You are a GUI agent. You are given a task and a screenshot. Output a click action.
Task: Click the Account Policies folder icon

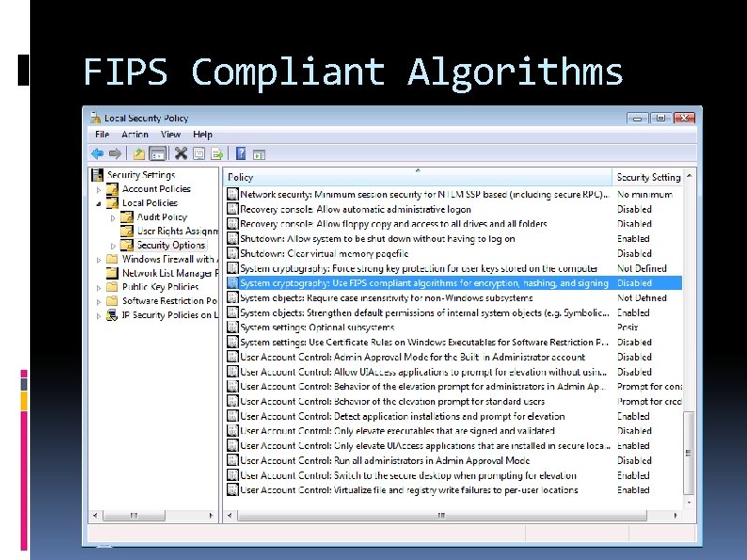click(x=113, y=189)
